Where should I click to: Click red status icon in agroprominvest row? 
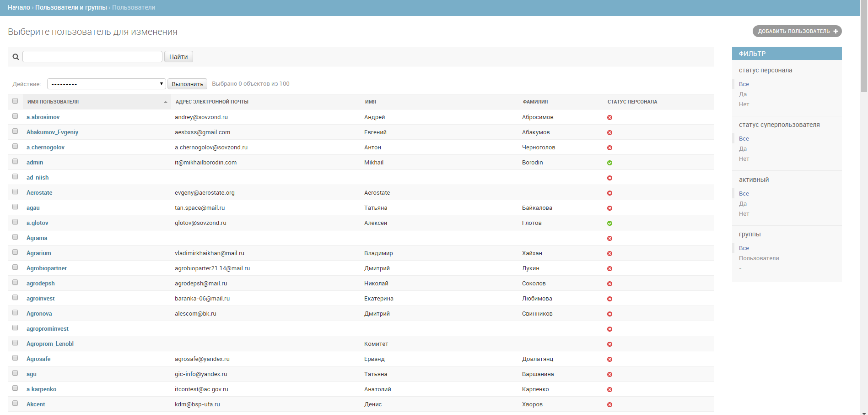tap(609, 329)
